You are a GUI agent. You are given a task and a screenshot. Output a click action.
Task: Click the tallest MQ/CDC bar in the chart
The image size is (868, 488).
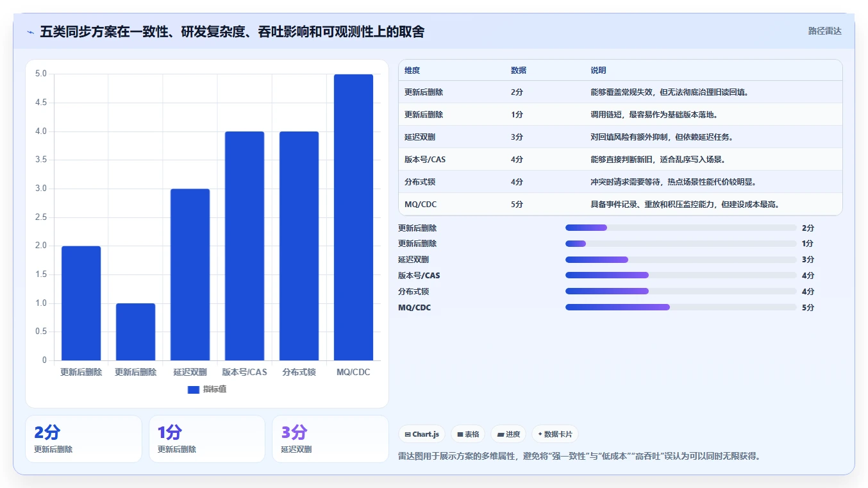click(353, 217)
